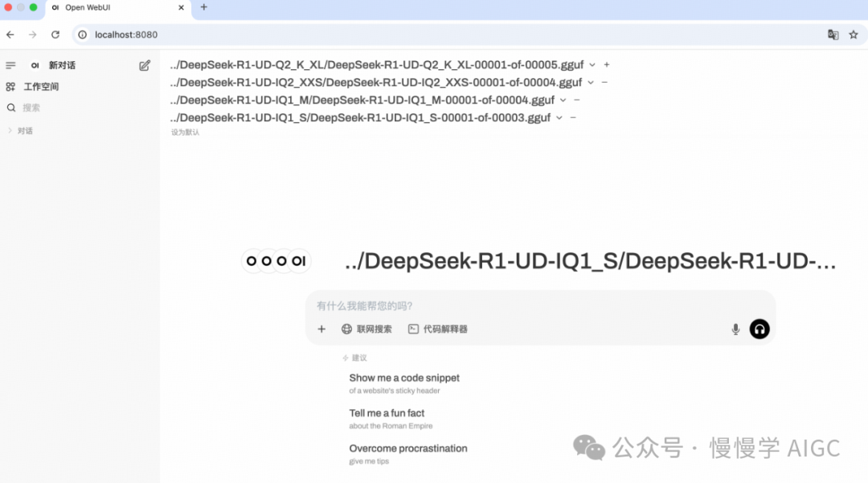
Task: Click the microphone voice input icon
Action: pyautogui.click(x=735, y=330)
